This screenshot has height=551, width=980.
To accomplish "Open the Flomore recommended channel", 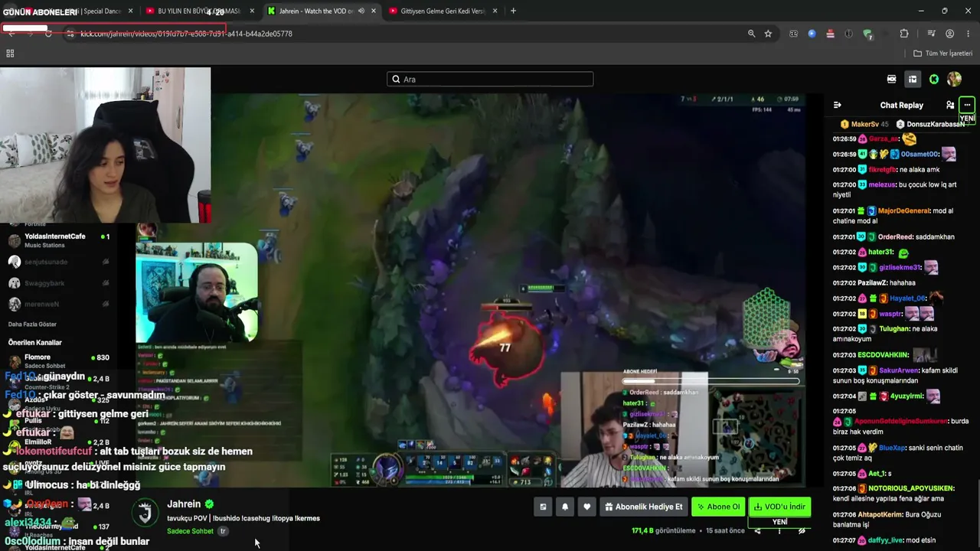I will click(x=58, y=360).
